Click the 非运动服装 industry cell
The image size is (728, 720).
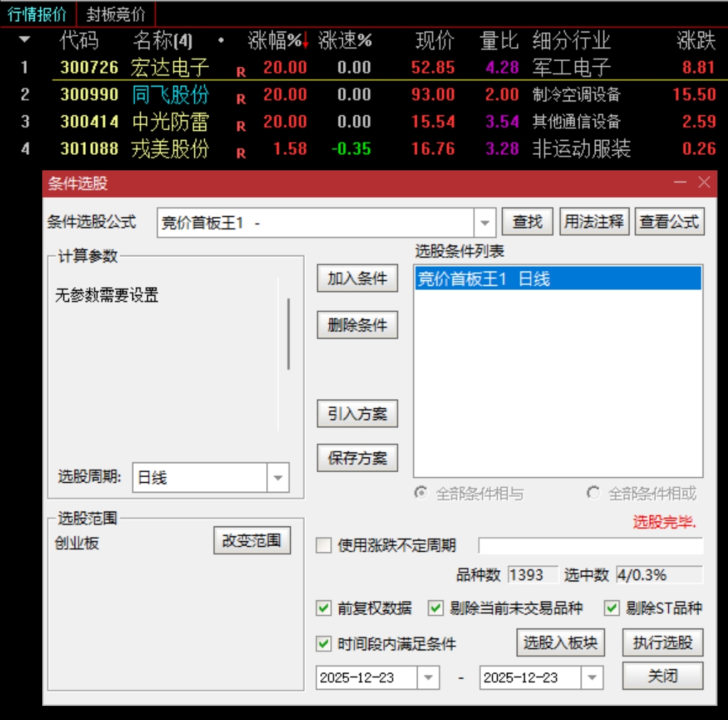[x=582, y=149]
